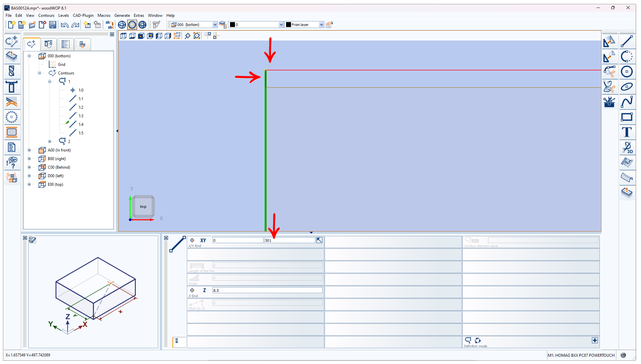Switch to the 3D component tab
641x364 pixels.
82,44
